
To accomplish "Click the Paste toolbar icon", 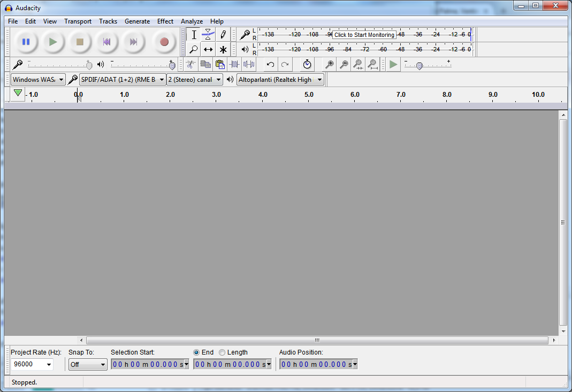I will click(220, 65).
